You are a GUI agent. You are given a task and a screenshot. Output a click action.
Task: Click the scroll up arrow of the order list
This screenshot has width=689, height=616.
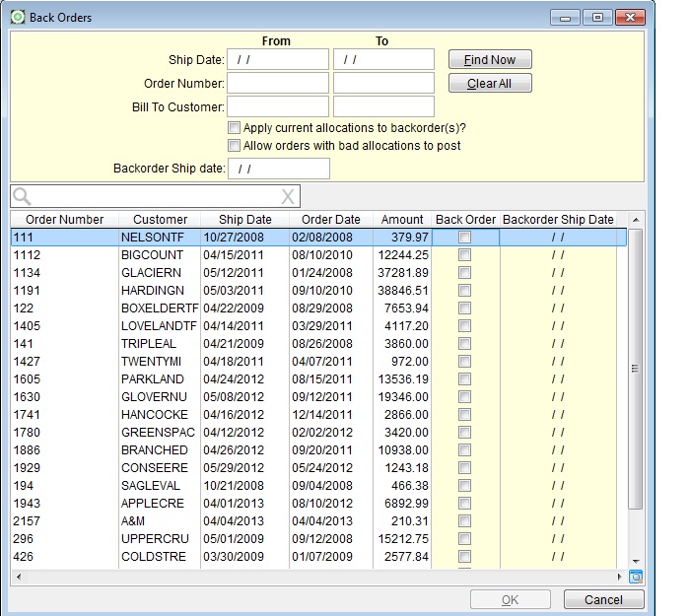pyautogui.click(x=636, y=220)
